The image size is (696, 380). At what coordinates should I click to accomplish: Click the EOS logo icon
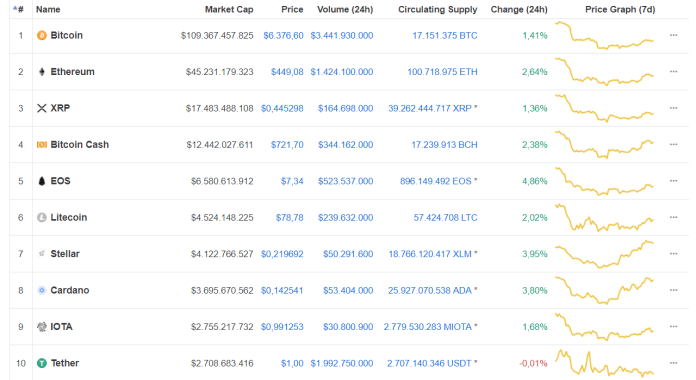42,181
